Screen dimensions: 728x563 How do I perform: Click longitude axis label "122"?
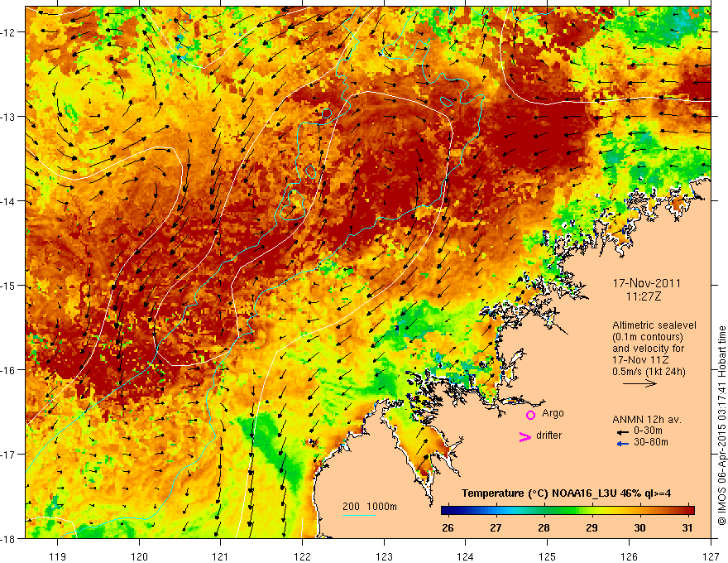(x=302, y=556)
